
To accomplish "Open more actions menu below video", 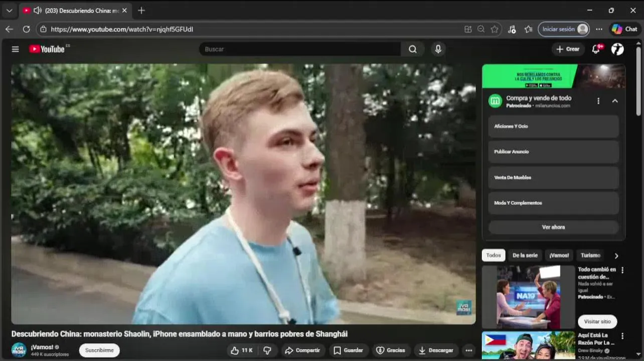I will tap(469, 350).
